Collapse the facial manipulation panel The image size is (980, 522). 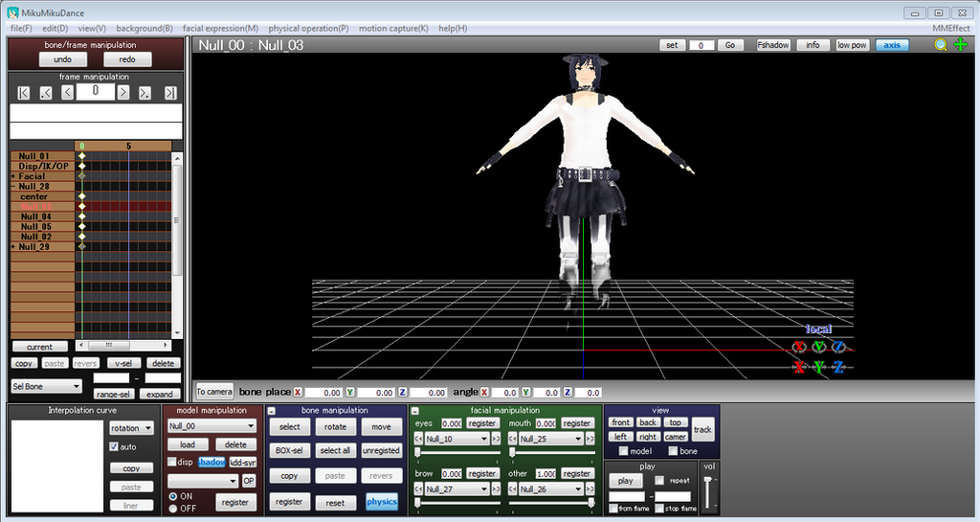414,411
